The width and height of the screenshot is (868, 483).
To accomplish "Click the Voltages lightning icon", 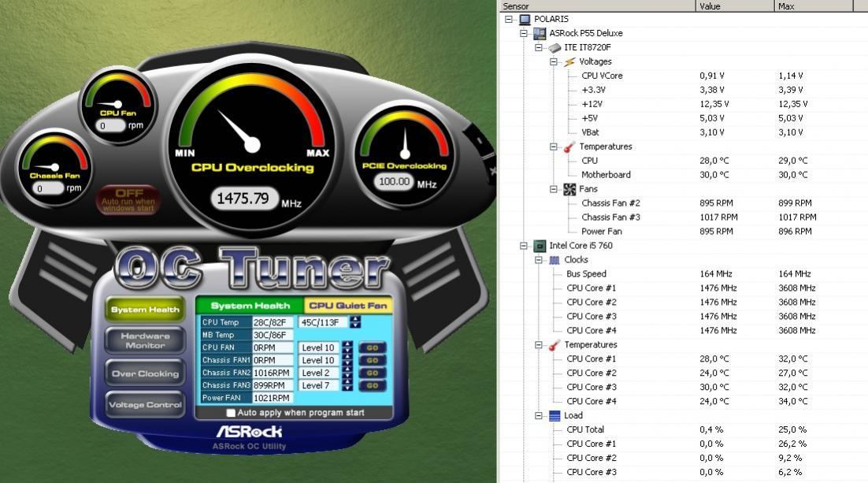I will [x=569, y=62].
